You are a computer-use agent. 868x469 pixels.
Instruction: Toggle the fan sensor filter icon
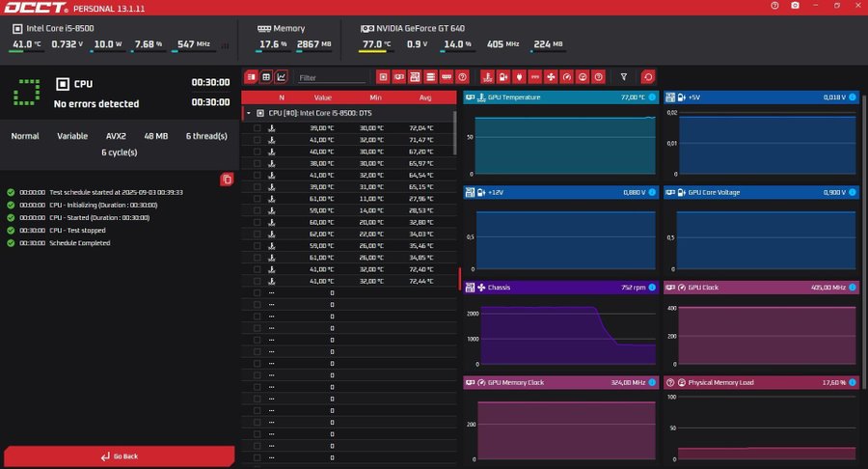point(551,77)
